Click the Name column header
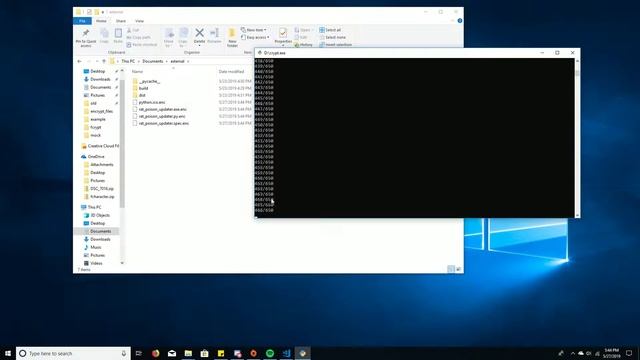This screenshot has width=640, height=360. (x=138, y=71)
